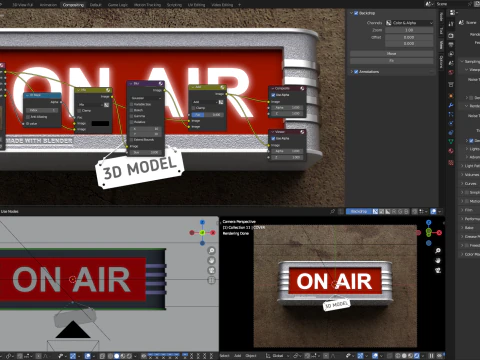Screen dimensions: 480x360
Task: Select solid shading mode in the camera viewport
Action: tap(404, 356)
